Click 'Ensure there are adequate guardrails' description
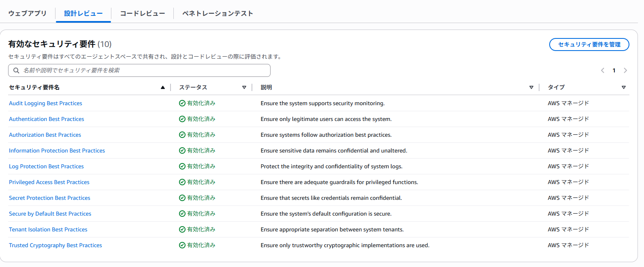The image size is (644, 267). [339, 182]
